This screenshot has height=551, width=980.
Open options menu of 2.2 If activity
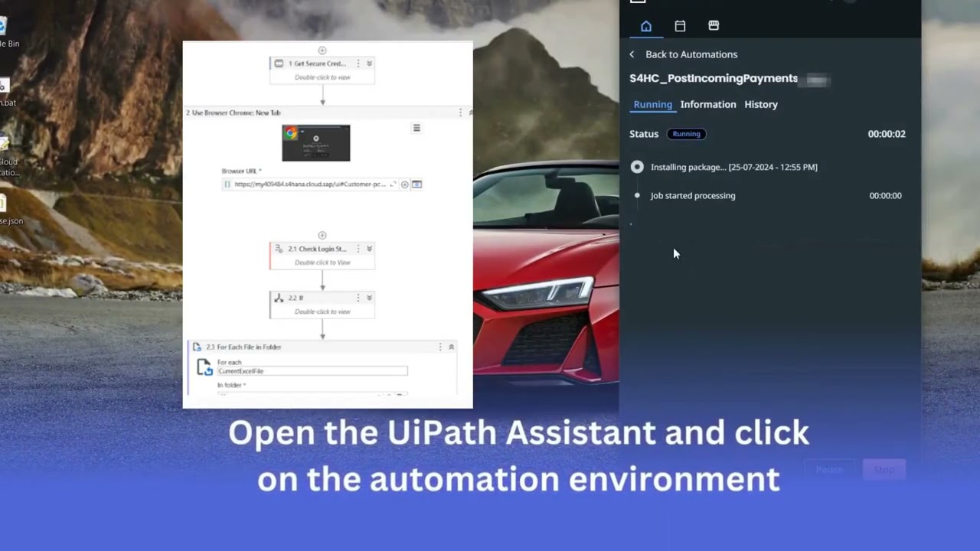pos(358,298)
